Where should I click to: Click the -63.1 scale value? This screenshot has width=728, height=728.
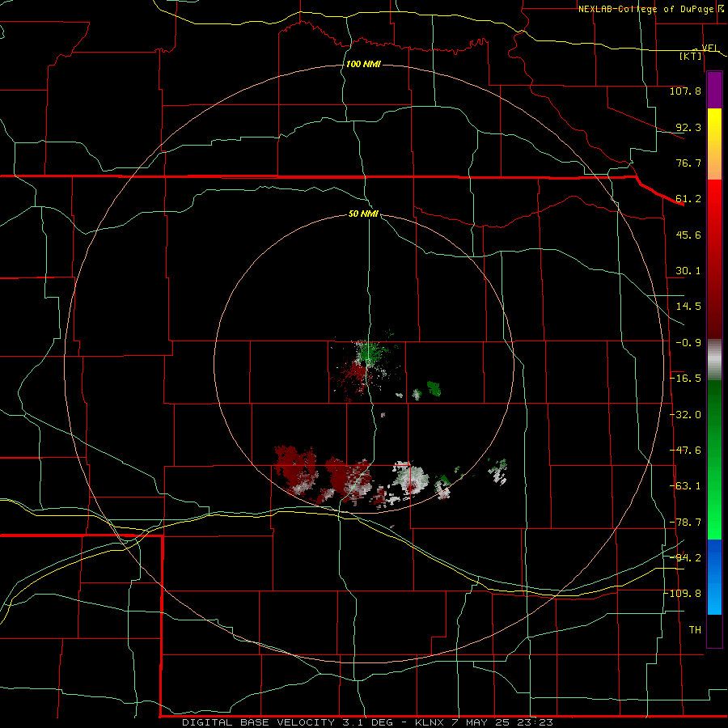click(x=685, y=486)
